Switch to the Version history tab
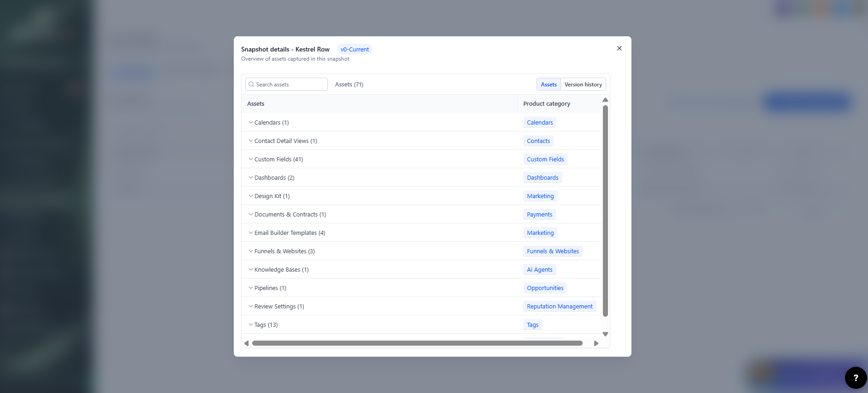This screenshot has width=868, height=393. tap(583, 84)
